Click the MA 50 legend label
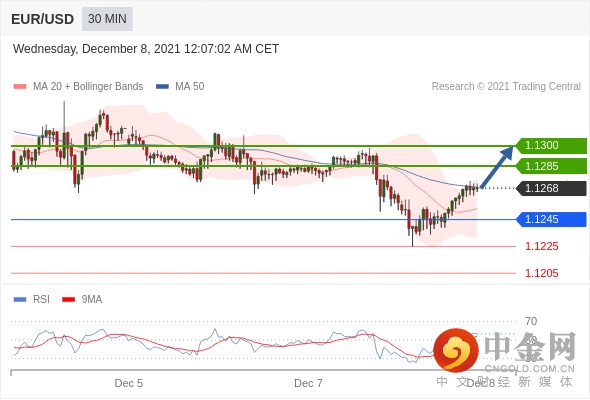Image resolution: width=590 pixels, height=400 pixels. pyautogui.click(x=190, y=87)
